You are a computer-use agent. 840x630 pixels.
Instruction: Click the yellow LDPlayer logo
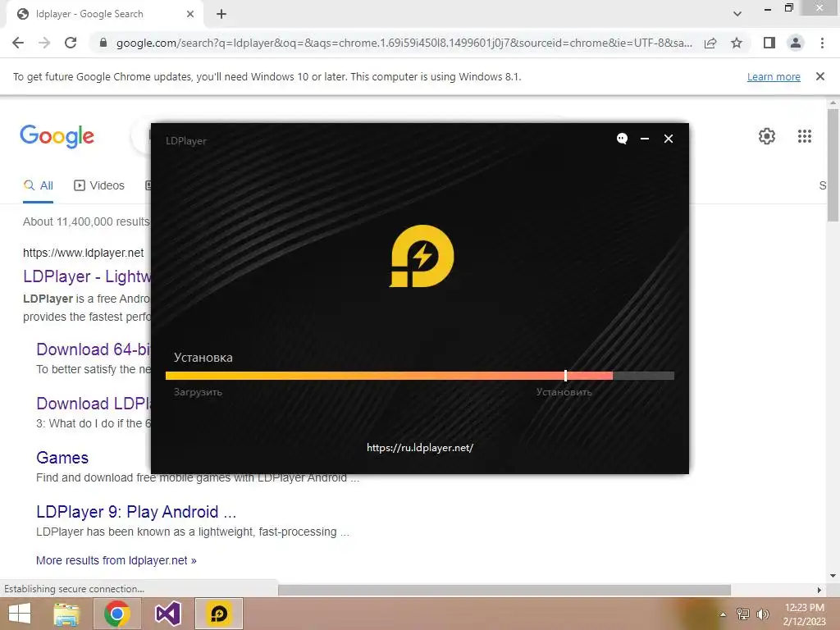coord(421,256)
